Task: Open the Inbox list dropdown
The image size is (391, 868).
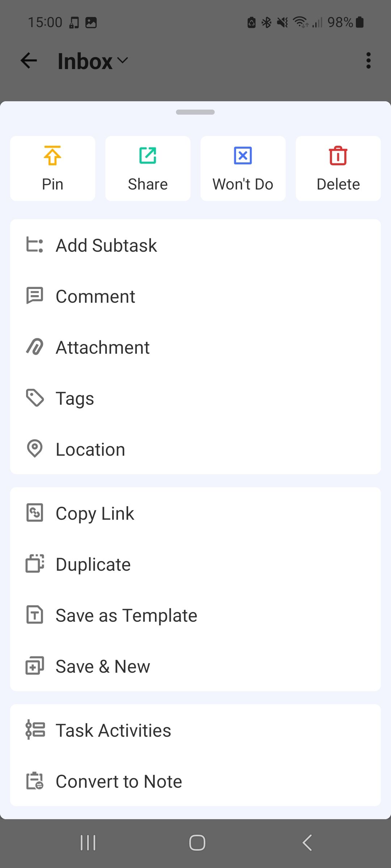Action: [93, 61]
